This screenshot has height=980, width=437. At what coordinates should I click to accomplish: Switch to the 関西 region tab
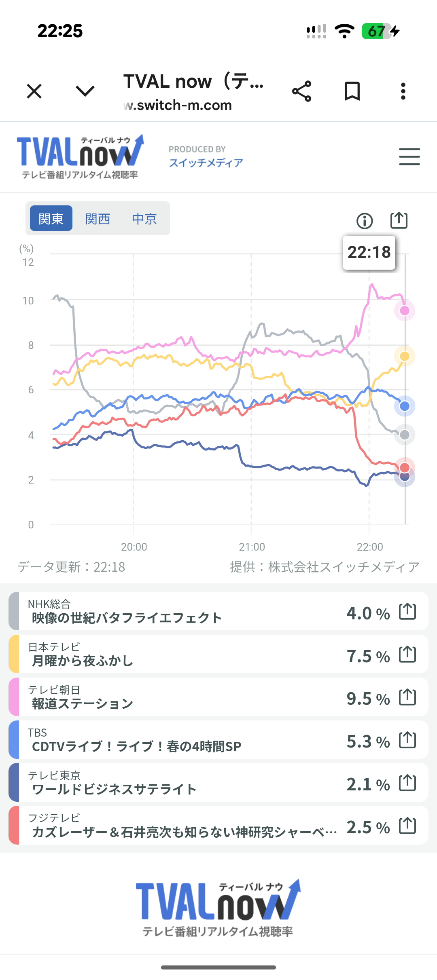[98, 218]
